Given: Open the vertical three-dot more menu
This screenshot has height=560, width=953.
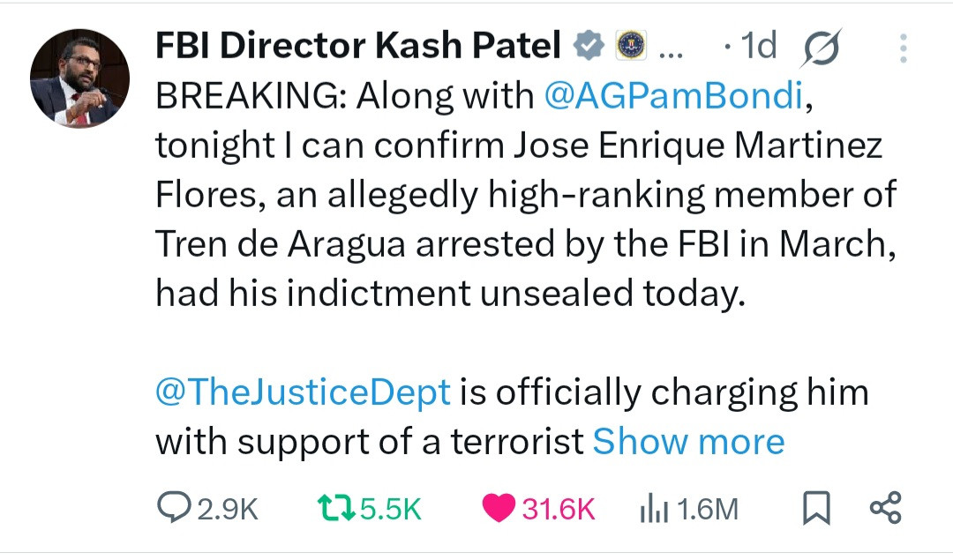Looking at the screenshot, I should point(902,48).
